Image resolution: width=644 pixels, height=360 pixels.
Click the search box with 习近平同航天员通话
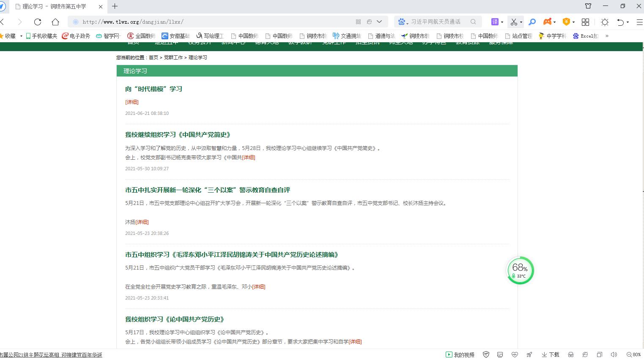tap(436, 22)
